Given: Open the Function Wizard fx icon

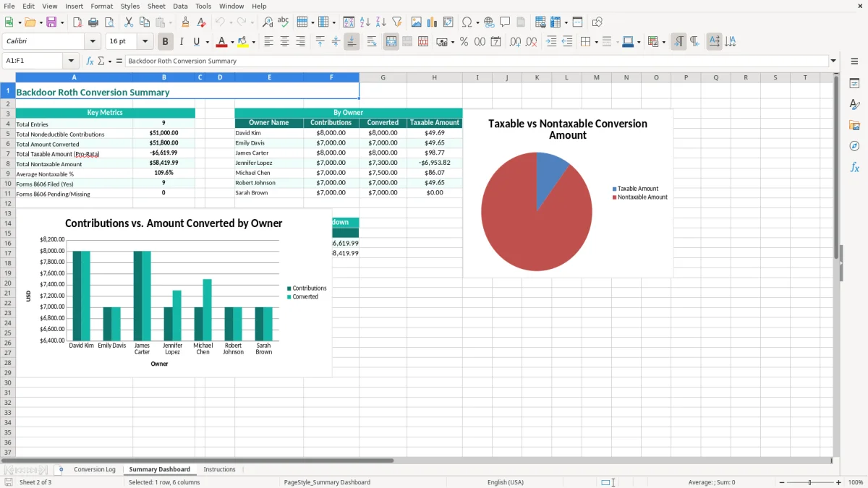Looking at the screenshot, I should click(90, 61).
